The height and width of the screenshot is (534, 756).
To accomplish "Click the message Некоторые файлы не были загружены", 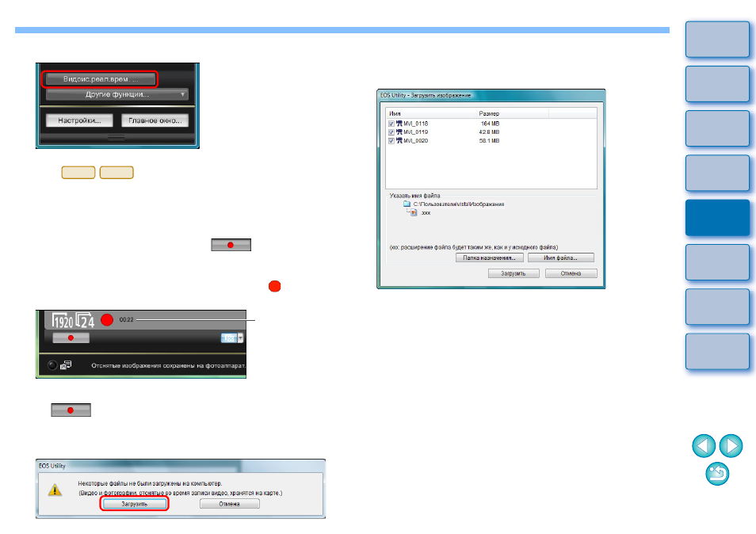I will [150, 483].
